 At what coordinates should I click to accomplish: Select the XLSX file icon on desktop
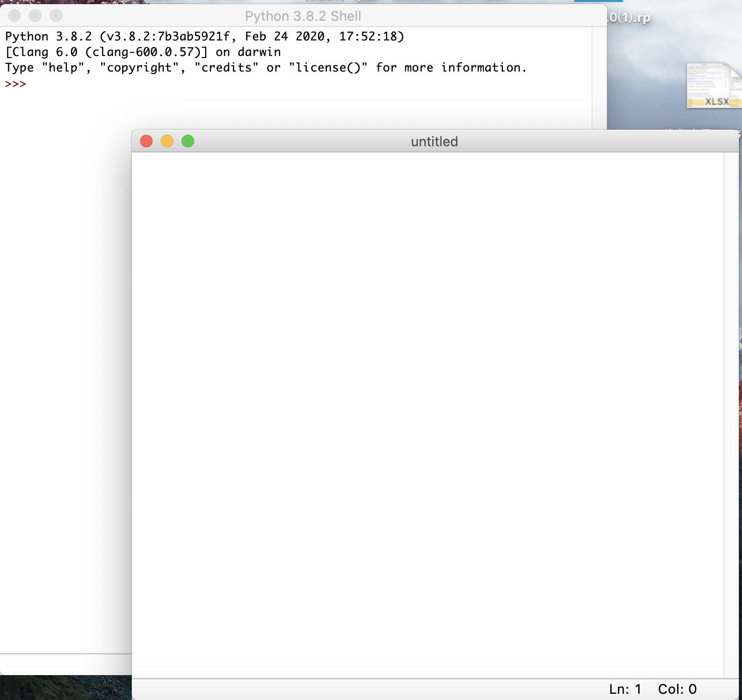tap(714, 86)
